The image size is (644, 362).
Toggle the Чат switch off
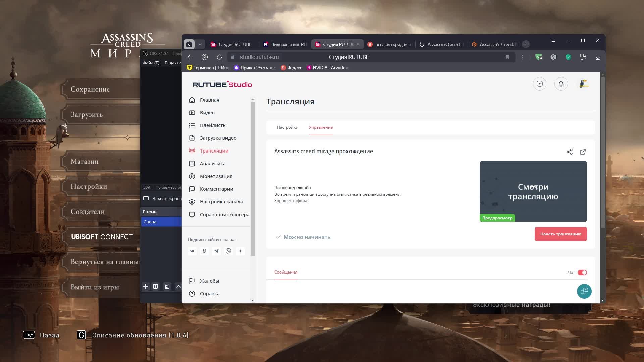tap(582, 273)
